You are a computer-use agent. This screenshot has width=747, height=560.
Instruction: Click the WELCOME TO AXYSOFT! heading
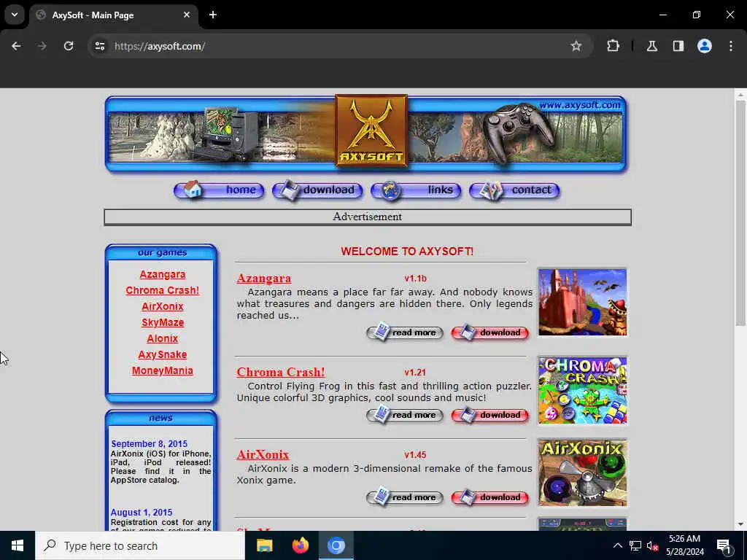pos(407,252)
